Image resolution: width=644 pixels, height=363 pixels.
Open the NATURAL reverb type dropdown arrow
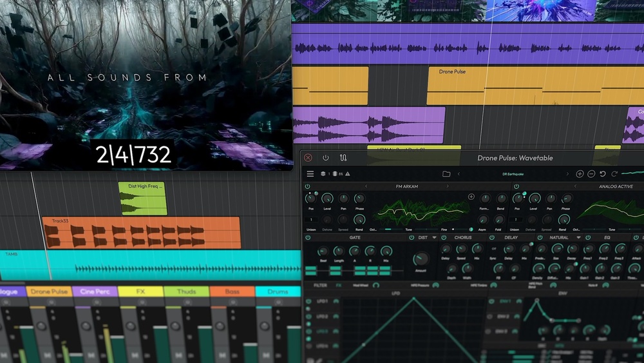tap(578, 238)
